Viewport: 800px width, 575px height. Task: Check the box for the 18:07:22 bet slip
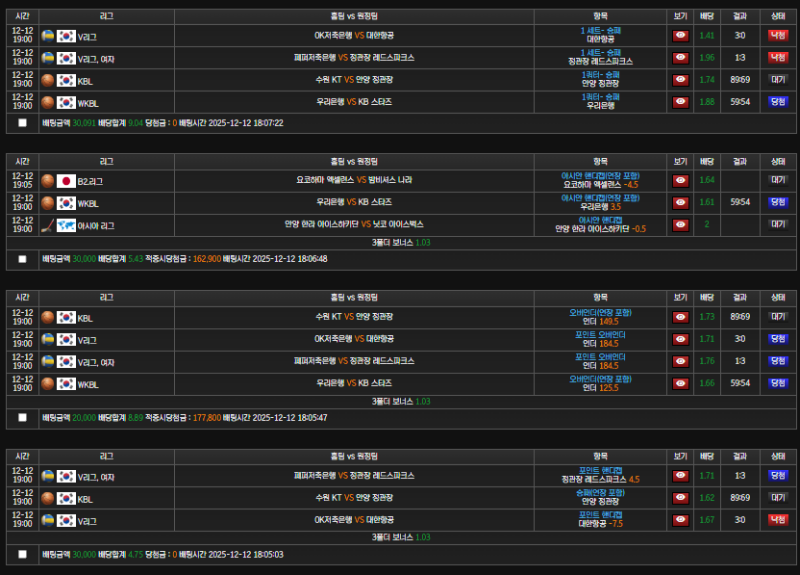pyautogui.click(x=22, y=123)
